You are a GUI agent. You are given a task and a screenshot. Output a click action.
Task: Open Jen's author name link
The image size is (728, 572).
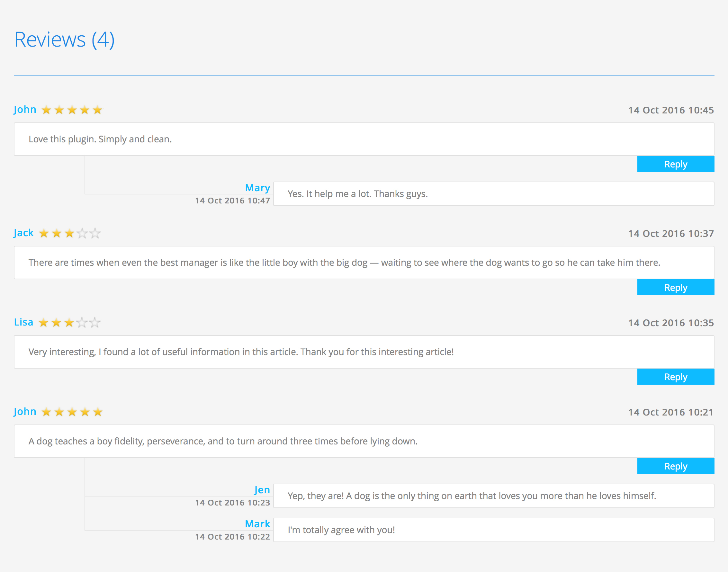pos(262,490)
